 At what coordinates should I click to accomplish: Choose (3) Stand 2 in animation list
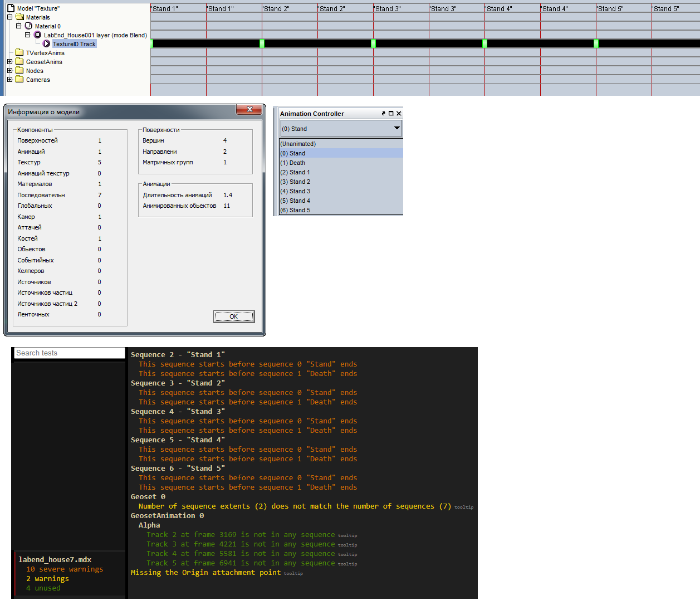341,182
